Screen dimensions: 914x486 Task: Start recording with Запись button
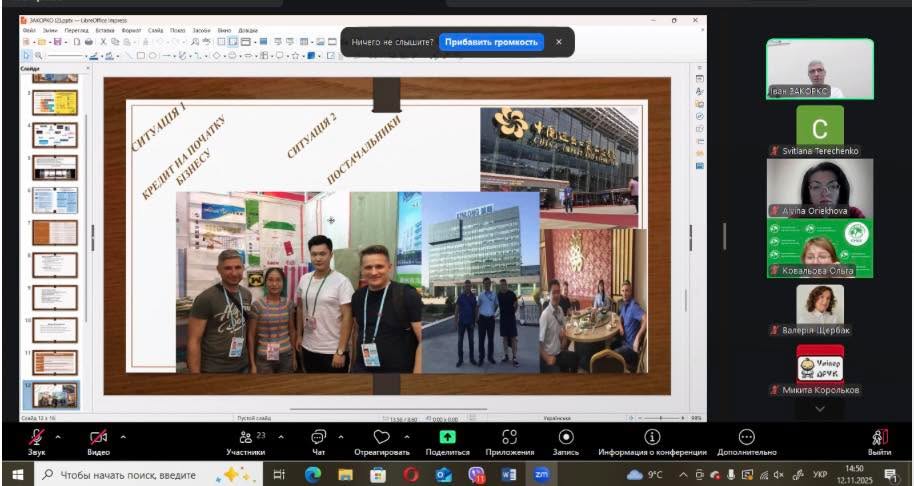[x=566, y=437]
